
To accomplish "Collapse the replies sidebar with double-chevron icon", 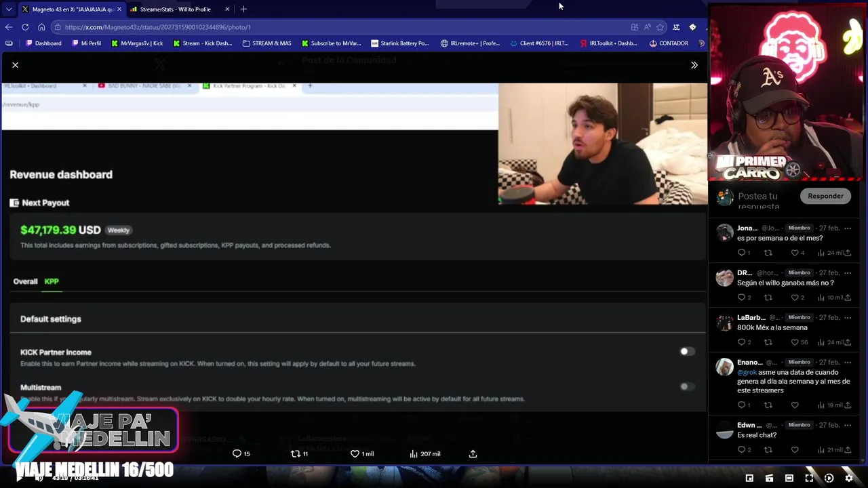I will click(694, 65).
